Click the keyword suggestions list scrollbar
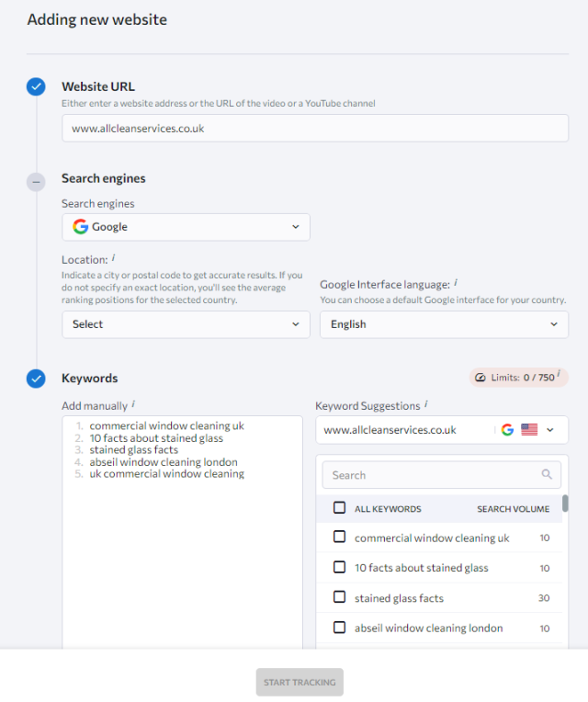This screenshot has height=702, width=588. tap(565, 504)
